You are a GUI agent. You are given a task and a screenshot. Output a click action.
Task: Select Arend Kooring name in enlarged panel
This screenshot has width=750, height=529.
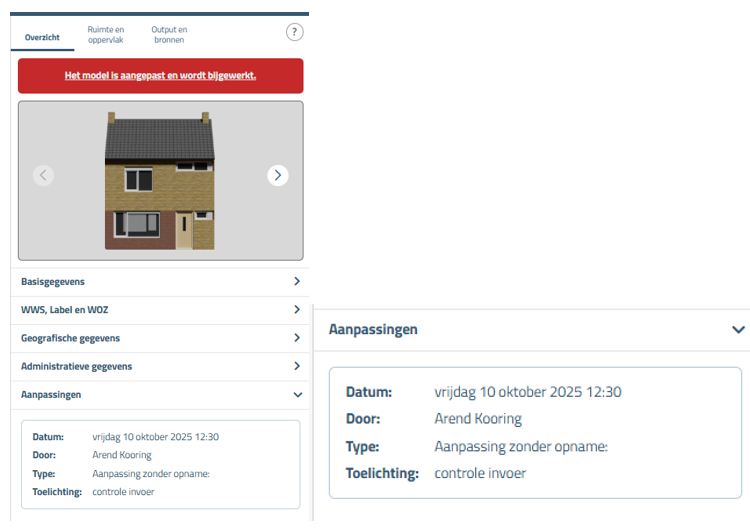(x=478, y=419)
